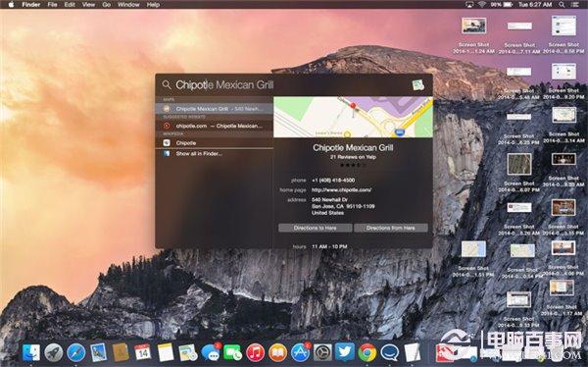The width and height of the screenshot is (588, 367).
Task: Open FaceTime green icon in dock
Action: tap(232, 352)
